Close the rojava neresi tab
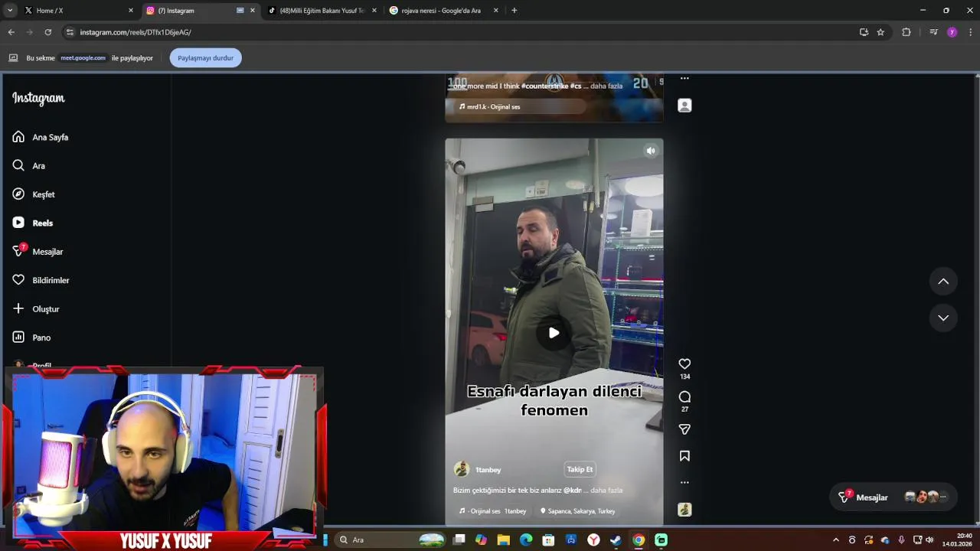Image resolution: width=980 pixels, height=551 pixels. [496, 11]
